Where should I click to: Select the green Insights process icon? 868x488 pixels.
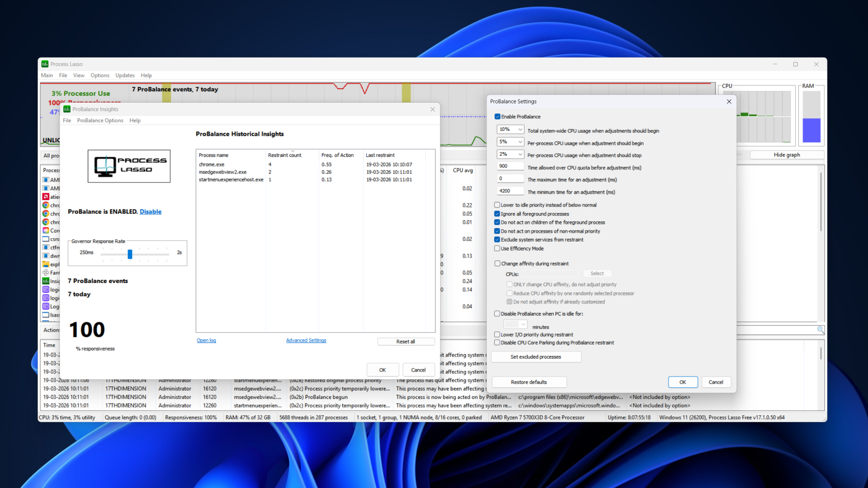(46, 281)
